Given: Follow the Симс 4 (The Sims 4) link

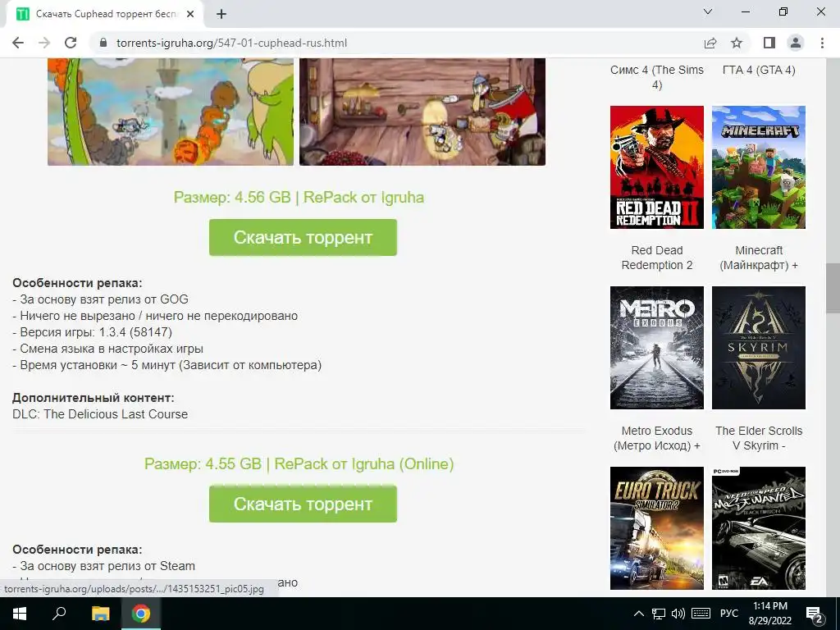Looking at the screenshot, I should pos(657,77).
